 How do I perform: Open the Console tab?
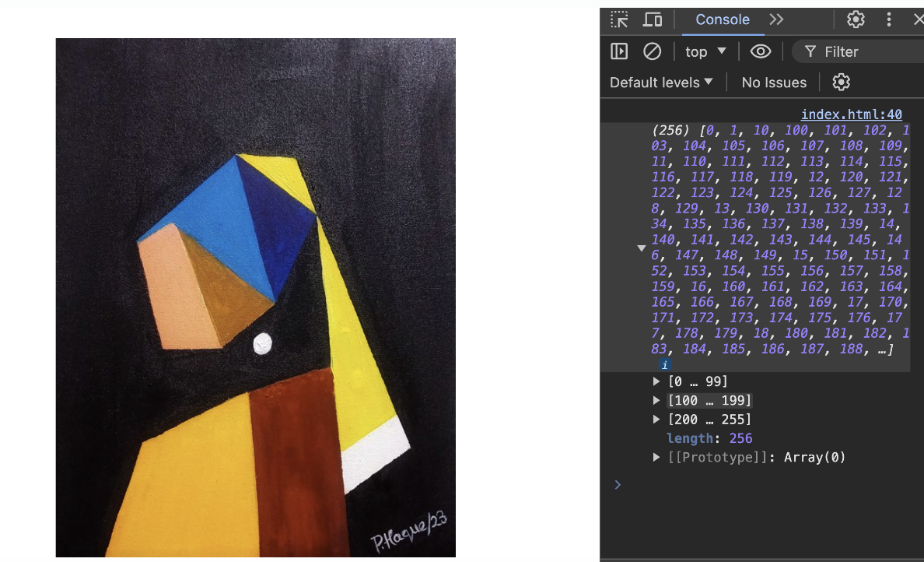pos(723,19)
